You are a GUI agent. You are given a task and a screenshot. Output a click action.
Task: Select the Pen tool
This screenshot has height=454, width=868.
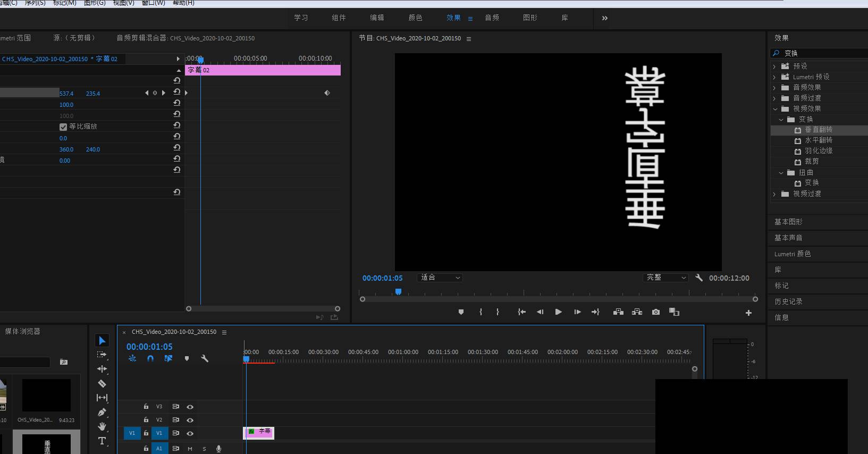point(102,412)
